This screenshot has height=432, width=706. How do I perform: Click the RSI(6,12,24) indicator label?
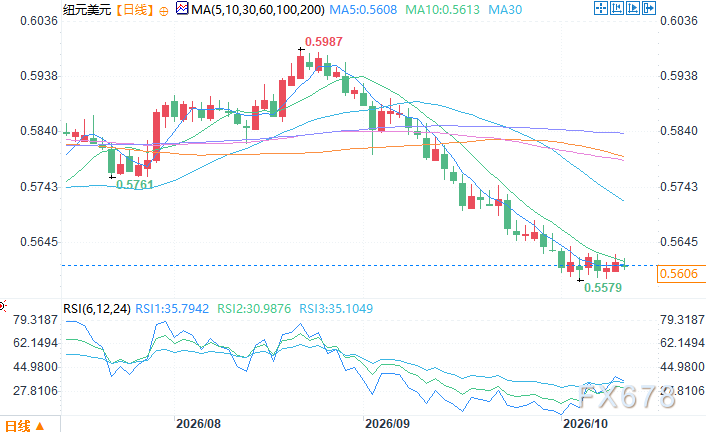point(97,309)
